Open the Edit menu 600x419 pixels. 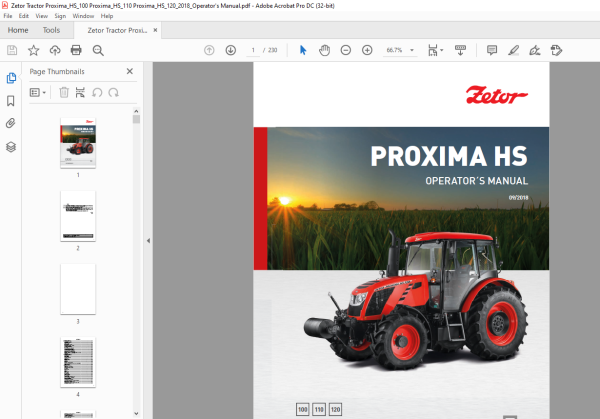click(24, 16)
